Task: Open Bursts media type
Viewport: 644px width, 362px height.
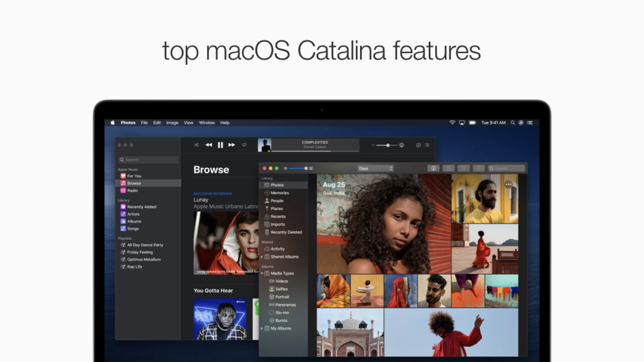Action: (284, 321)
